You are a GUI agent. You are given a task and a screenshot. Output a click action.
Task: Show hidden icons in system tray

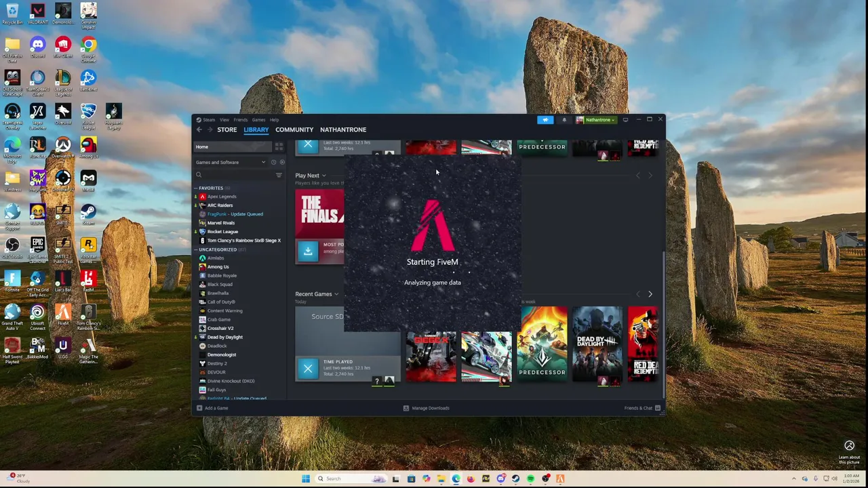pyautogui.click(x=793, y=479)
